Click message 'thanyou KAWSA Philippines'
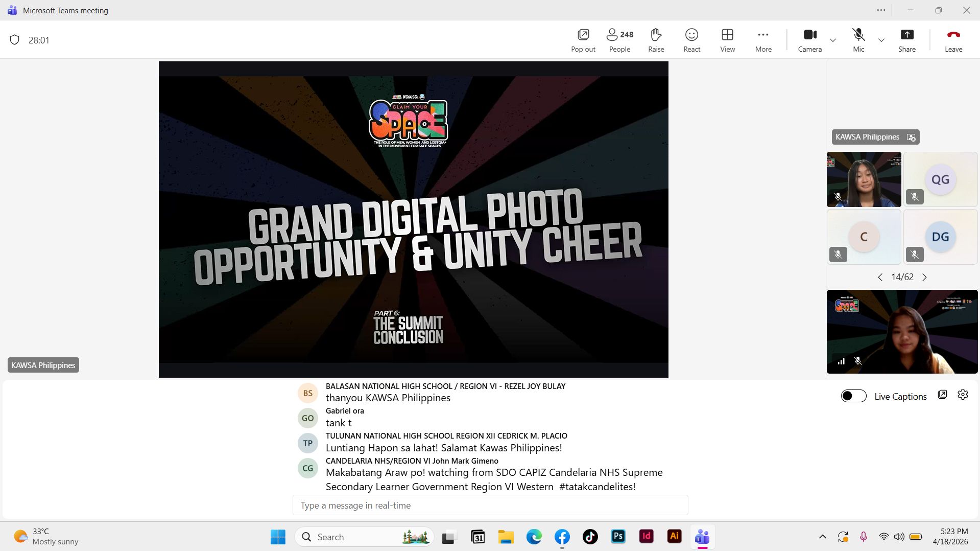This screenshot has height=551, width=980. (388, 398)
